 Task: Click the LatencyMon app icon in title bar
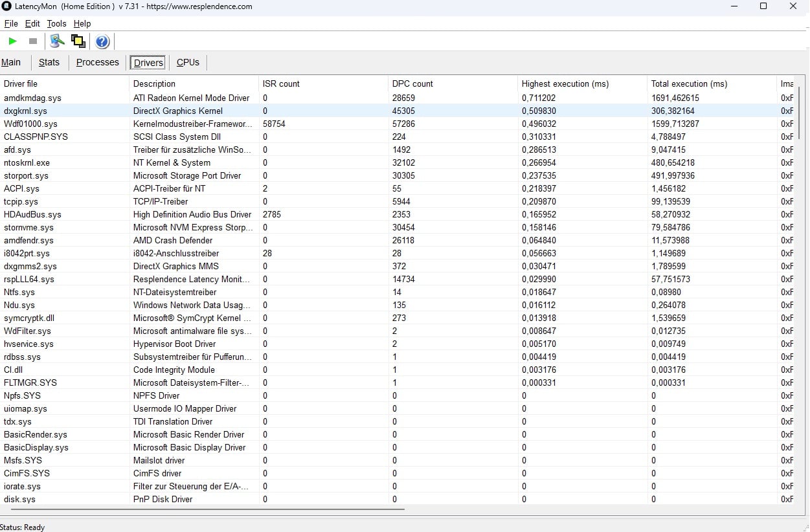pyautogui.click(x=6, y=6)
